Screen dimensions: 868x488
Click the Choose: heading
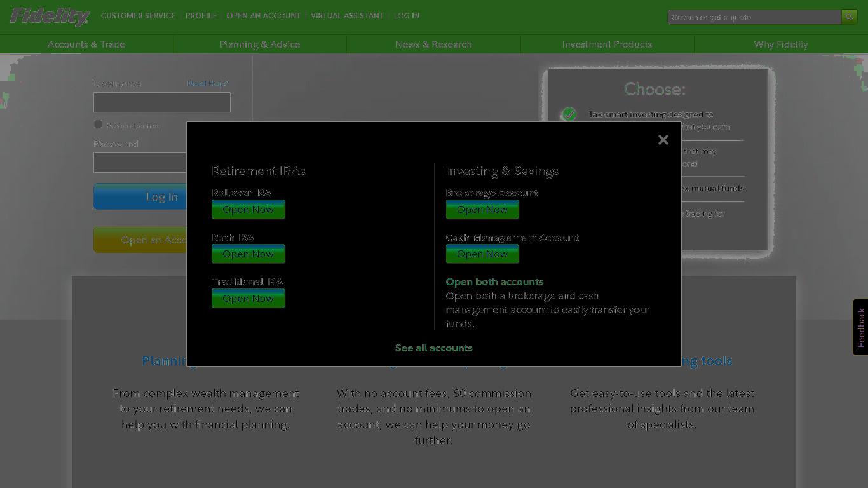click(x=654, y=89)
